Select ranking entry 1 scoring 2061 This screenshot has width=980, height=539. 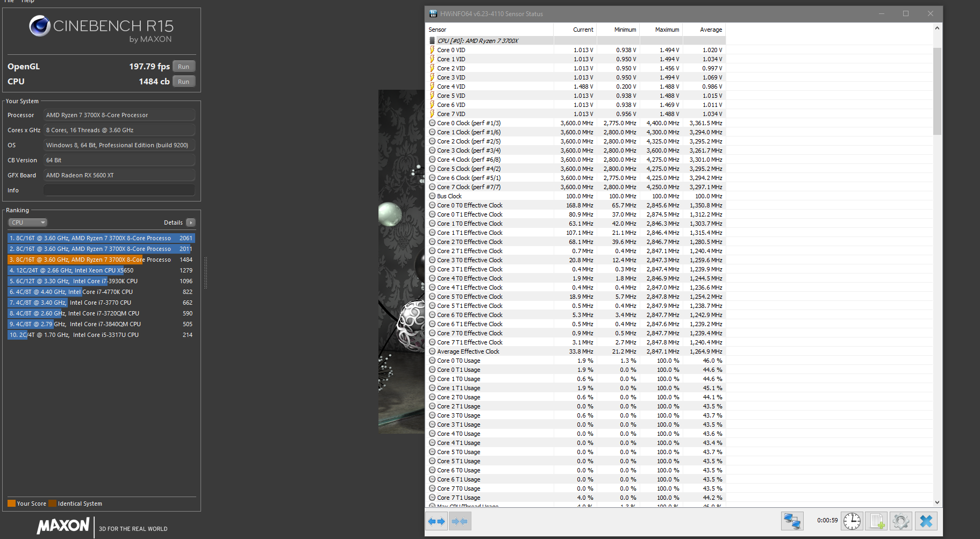tap(101, 238)
